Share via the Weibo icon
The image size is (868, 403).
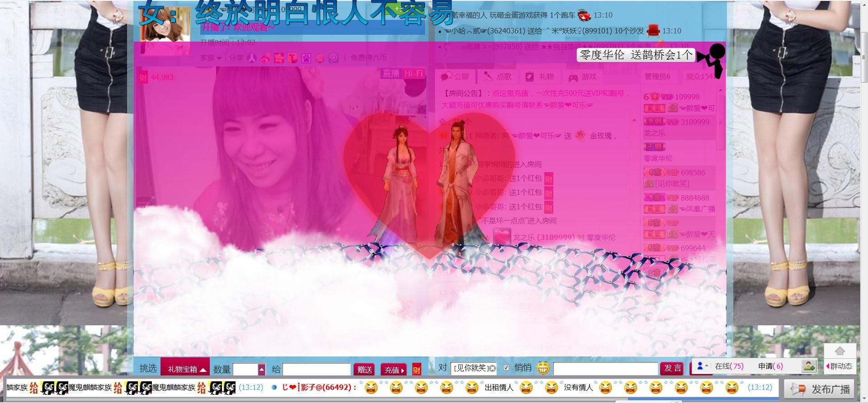click(x=265, y=58)
